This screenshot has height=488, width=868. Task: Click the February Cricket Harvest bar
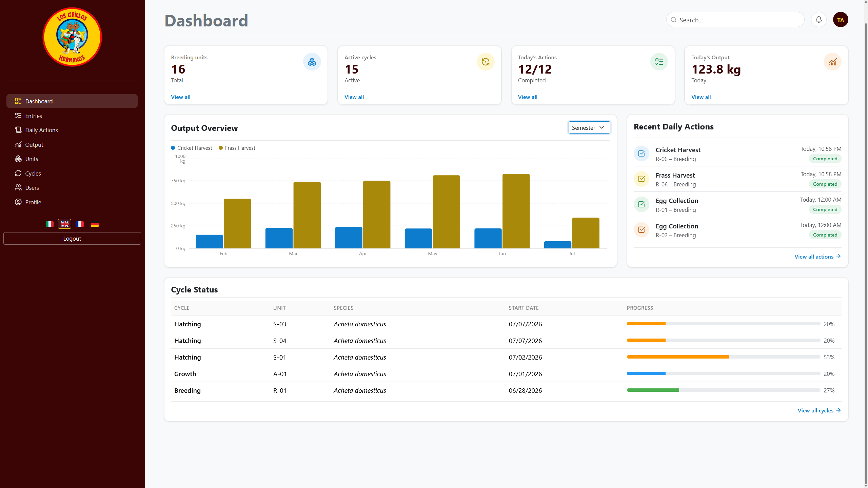point(210,242)
